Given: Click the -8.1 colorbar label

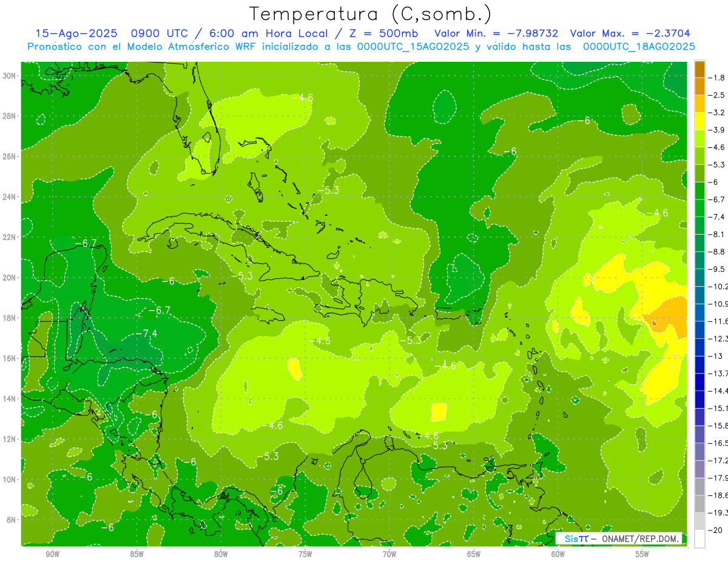Looking at the screenshot, I should tap(718, 234).
